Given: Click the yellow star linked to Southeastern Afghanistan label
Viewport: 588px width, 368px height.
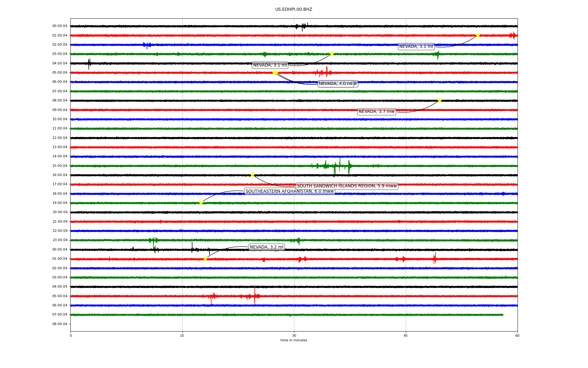Looking at the screenshot, I should 201,203.
